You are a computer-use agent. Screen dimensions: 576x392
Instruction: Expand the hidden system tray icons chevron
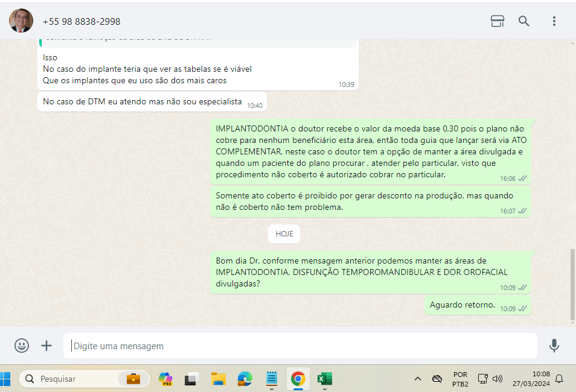pos(418,379)
